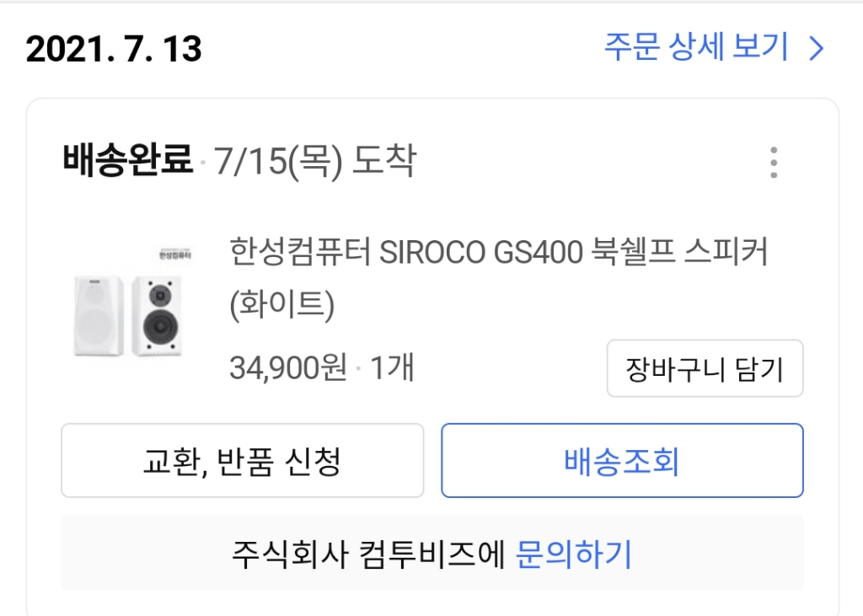Add item via 장바구니 담기 button

click(705, 368)
